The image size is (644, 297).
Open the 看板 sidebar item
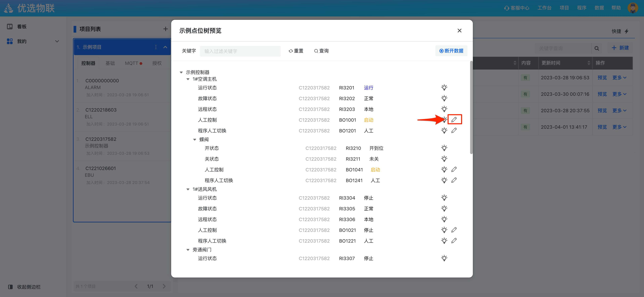pos(17,27)
